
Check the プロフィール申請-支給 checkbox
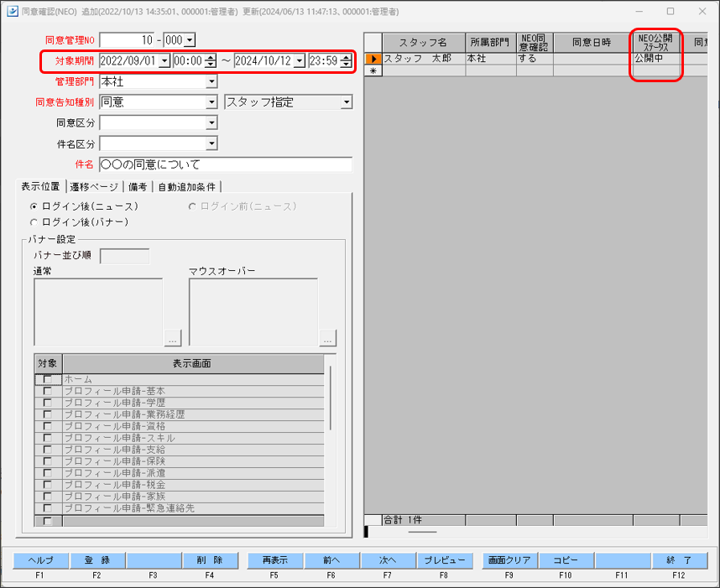[x=47, y=450]
